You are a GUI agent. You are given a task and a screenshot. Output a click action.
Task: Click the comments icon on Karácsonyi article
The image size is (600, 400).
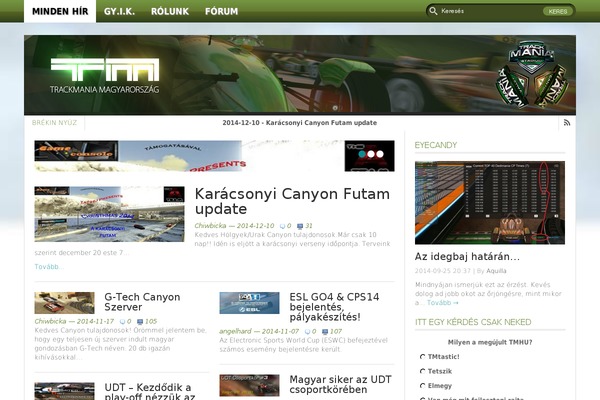tap(282, 226)
